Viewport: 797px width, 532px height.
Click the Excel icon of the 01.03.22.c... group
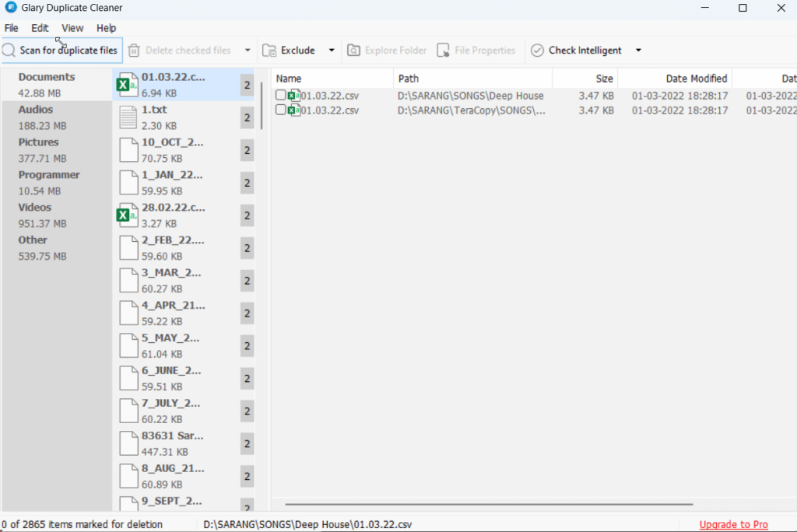tap(127, 85)
